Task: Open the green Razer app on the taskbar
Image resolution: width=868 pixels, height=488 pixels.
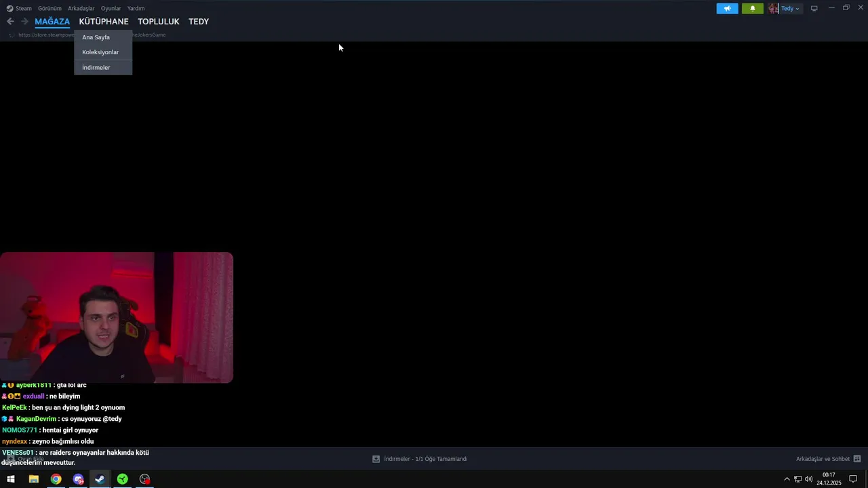Action: (122, 479)
